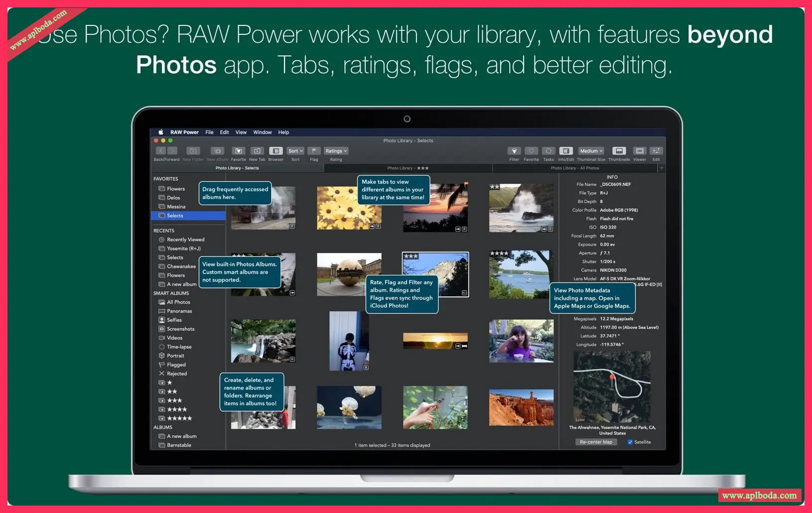This screenshot has height=513, width=812.
Task: Click the New Tab toolbar icon
Action: [257, 151]
